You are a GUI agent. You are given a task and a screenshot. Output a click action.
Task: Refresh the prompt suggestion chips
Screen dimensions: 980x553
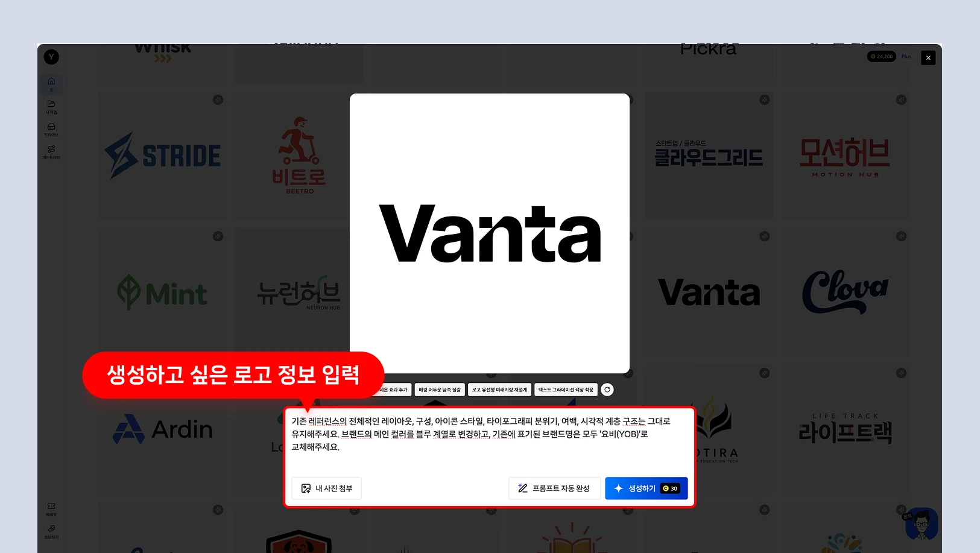click(x=607, y=390)
